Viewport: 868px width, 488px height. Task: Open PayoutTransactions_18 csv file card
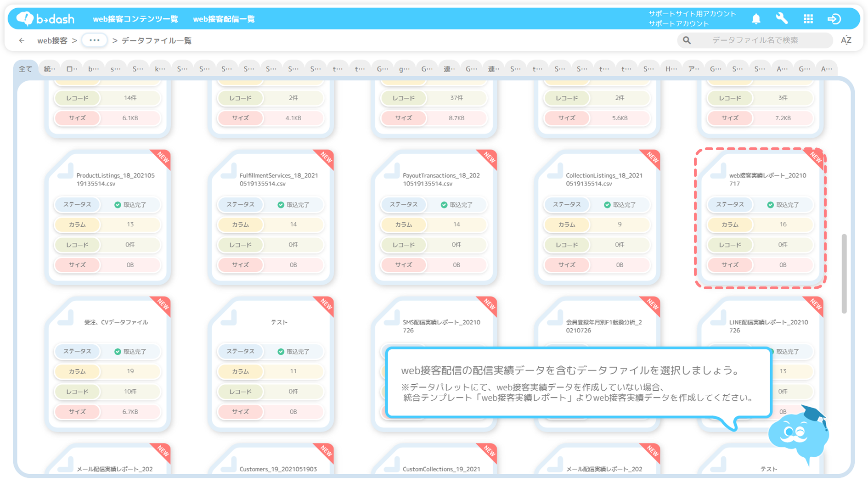click(x=434, y=218)
